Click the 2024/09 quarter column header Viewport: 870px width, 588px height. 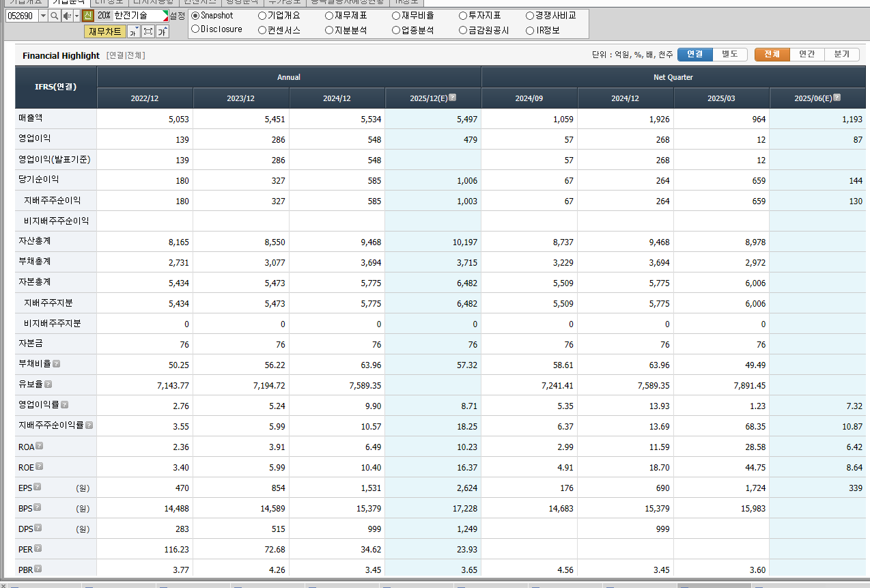(529, 98)
